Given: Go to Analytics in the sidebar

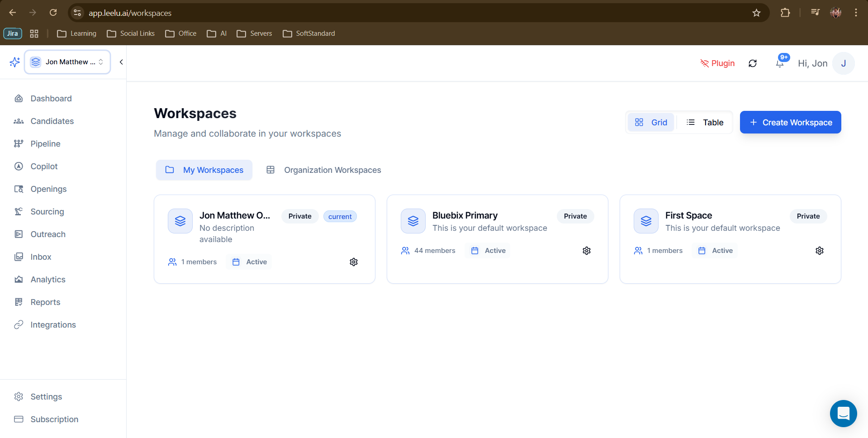Looking at the screenshot, I should click(x=48, y=280).
